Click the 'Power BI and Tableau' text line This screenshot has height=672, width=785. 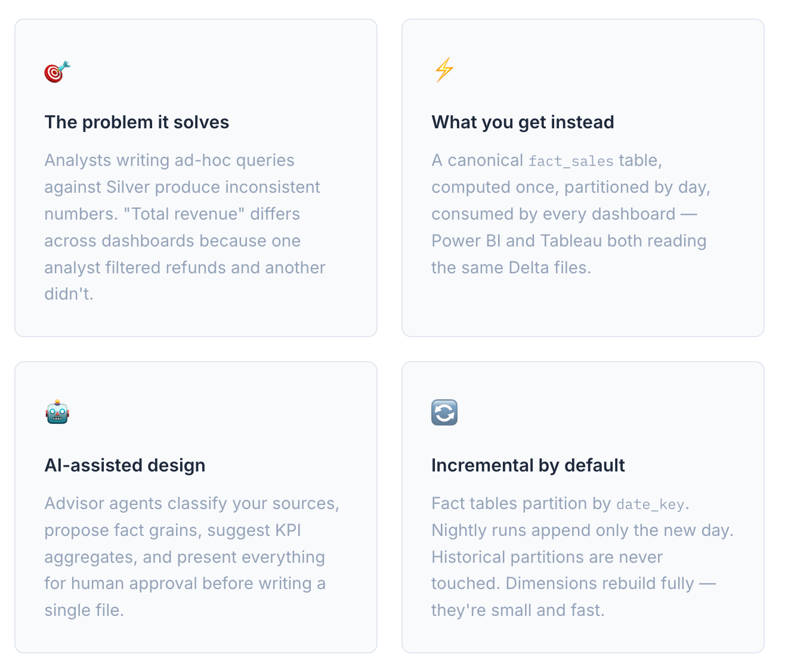point(568,241)
